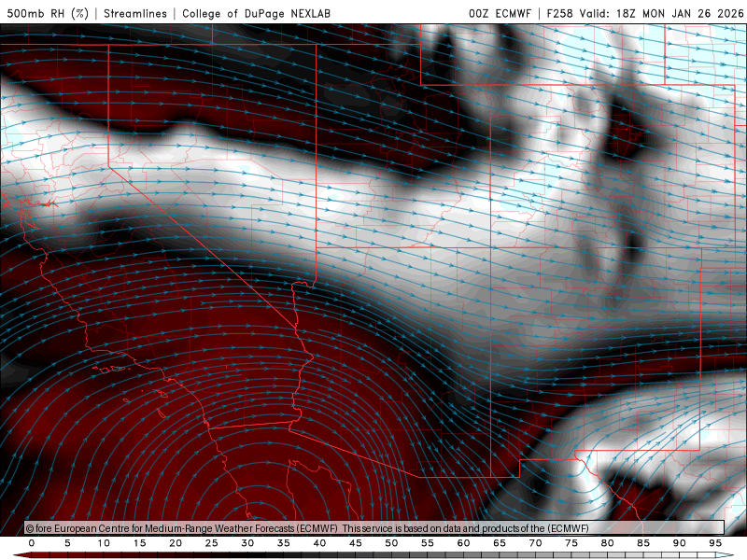
Task: Click the '40' value on the RH scale
Action: [319, 543]
